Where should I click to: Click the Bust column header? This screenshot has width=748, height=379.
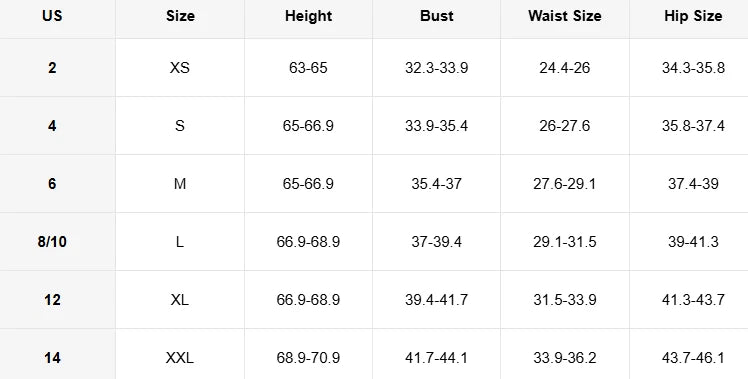click(436, 16)
